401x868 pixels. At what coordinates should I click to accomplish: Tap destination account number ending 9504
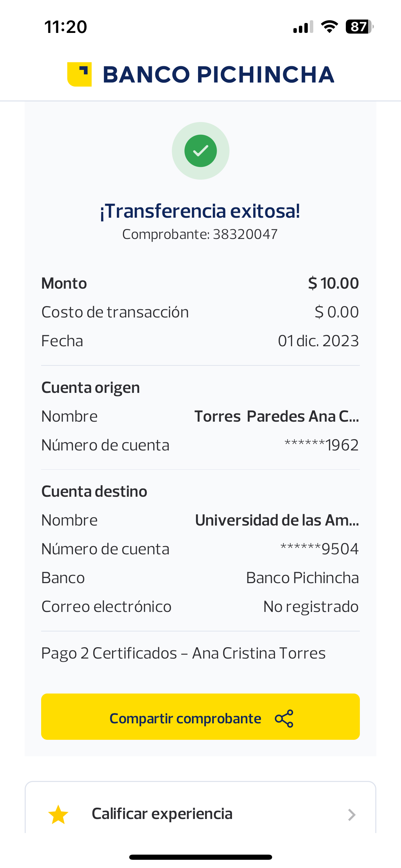(x=319, y=549)
